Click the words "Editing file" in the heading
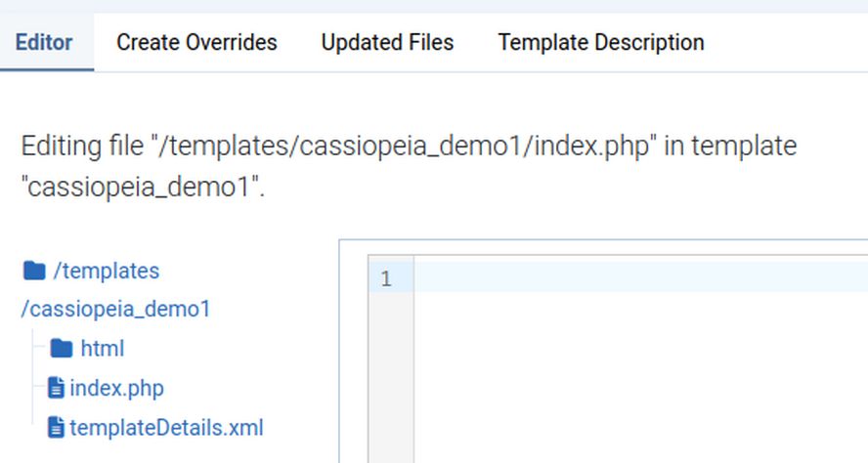Image resolution: width=868 pixels, height=463 pixels. point(82,147)
